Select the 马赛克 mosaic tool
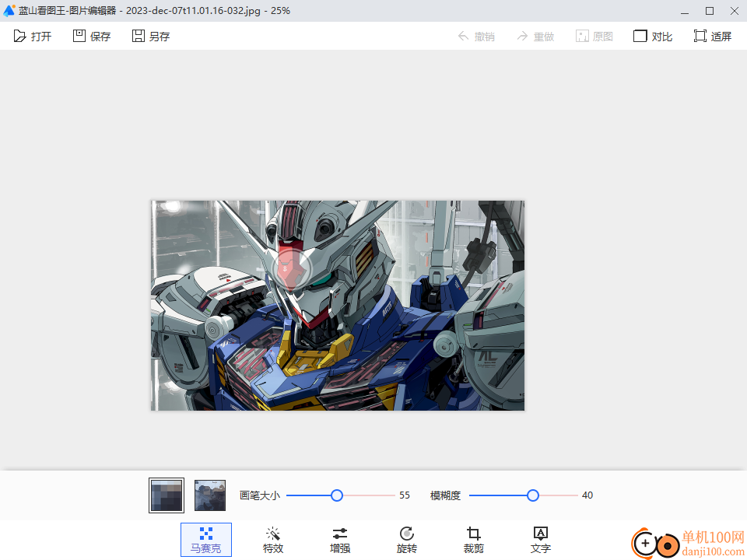This screenshot has height=560, width=747. pyautogui.click(x=205, y=540)
